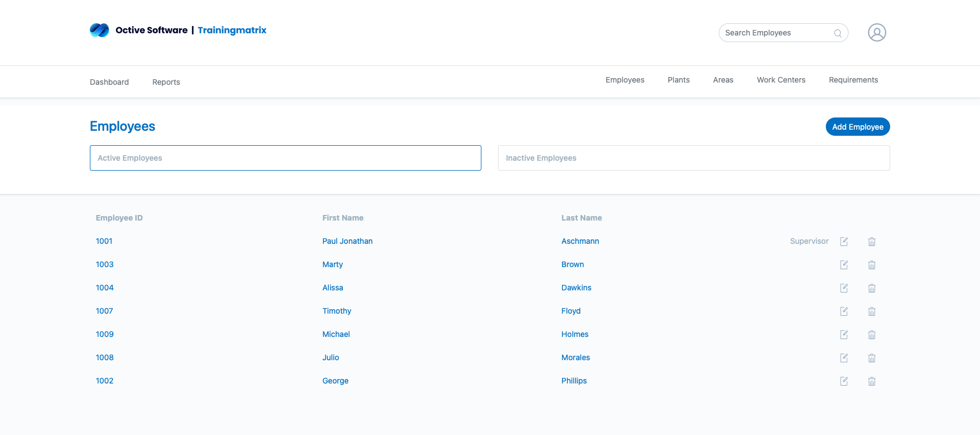Click the search magnifier icon

pyautogui.click(x=837, y=33)
